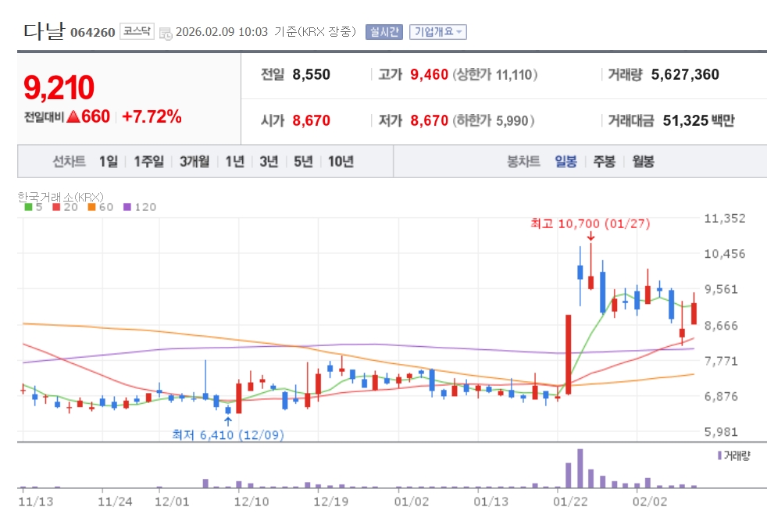The height and width of the screenshot is (532, 767).
Task: Select the 10년 line chart tab
Action: click(x=341, y=161)
